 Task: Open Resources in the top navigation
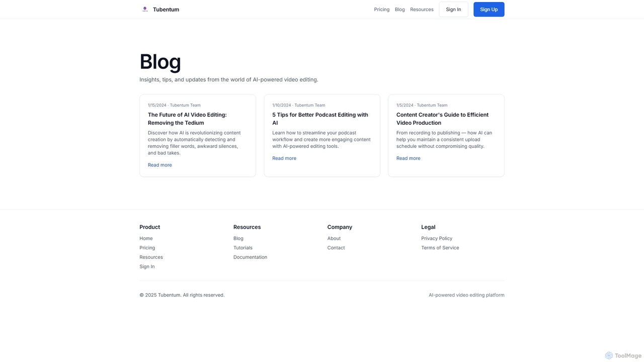[x=422, y=10]
